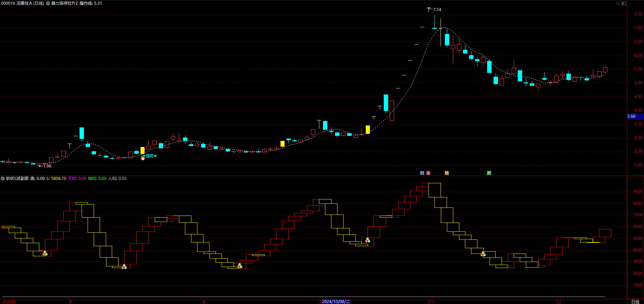This screenshot has height=304, width=644.
Task: Click the signal marker at second wave bottom
Action: (124, 266)
